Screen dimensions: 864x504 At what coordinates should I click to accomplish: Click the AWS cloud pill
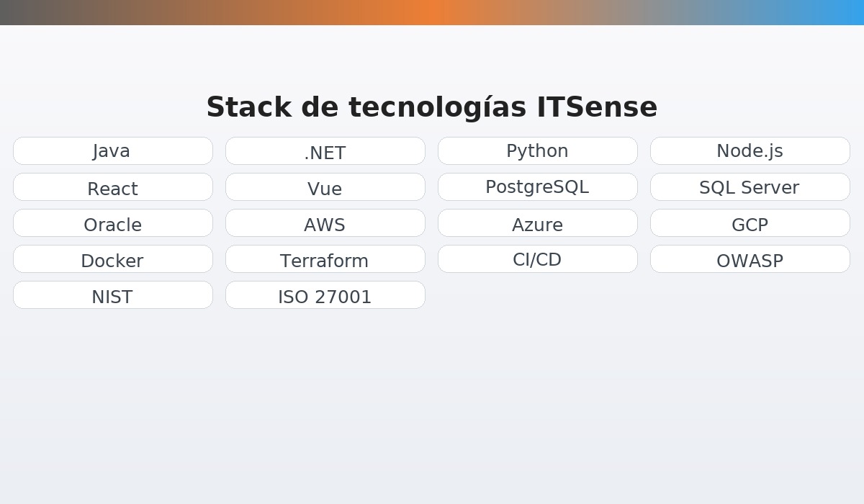(325, 224)
